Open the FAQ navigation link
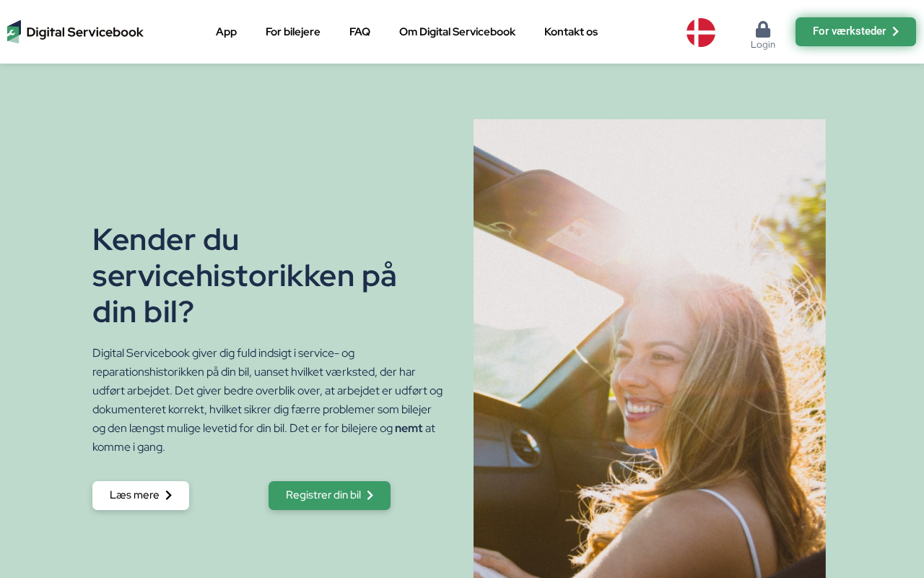Image resolution: width=924 pixels, height=578 pixels. click(x=359, y=32)
